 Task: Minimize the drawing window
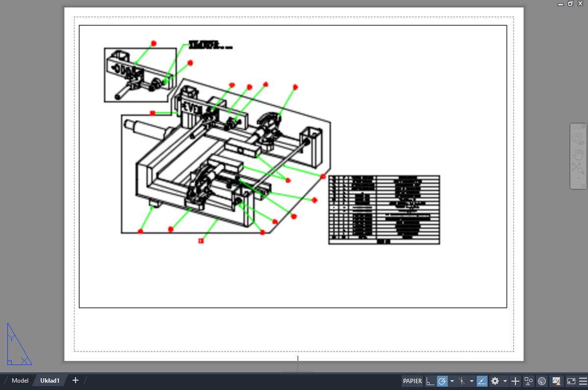pos(560,4)
